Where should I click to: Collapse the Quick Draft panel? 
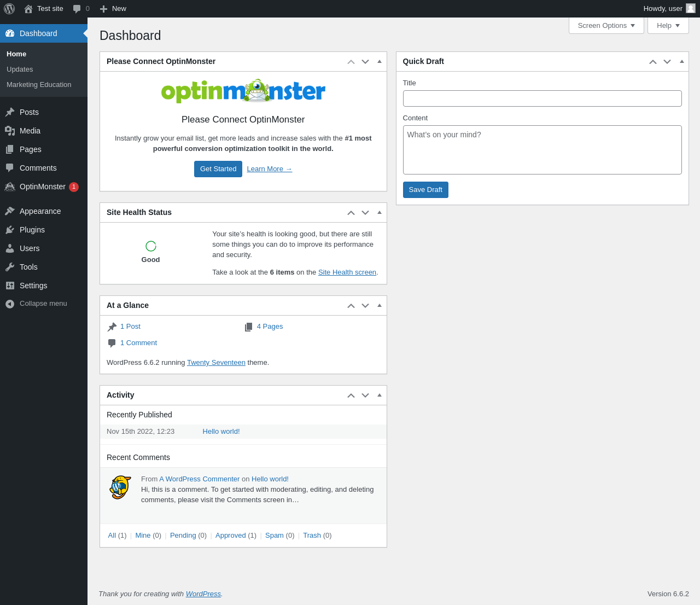(x=682, y=61)
